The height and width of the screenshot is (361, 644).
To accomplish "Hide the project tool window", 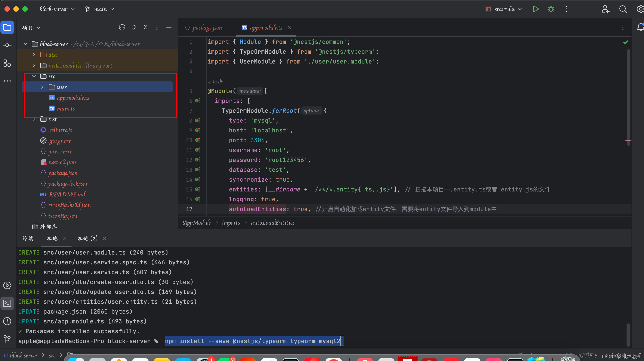I will pos(169,27).
